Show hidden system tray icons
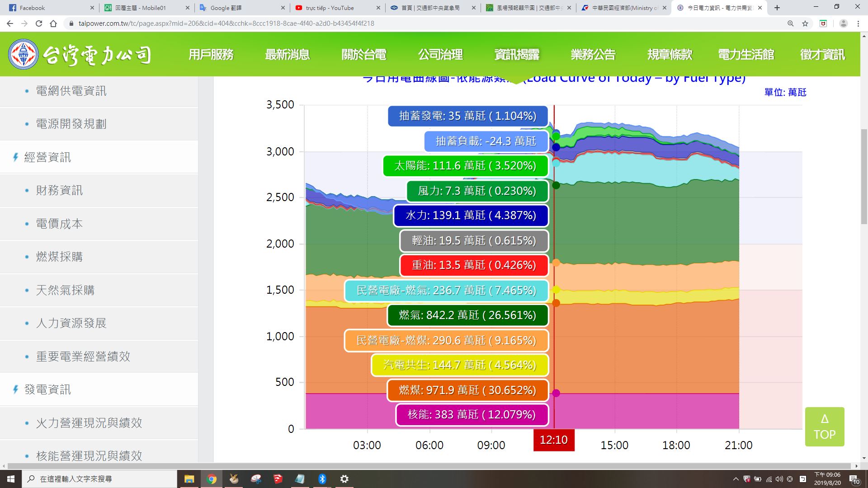 [736, 479]
